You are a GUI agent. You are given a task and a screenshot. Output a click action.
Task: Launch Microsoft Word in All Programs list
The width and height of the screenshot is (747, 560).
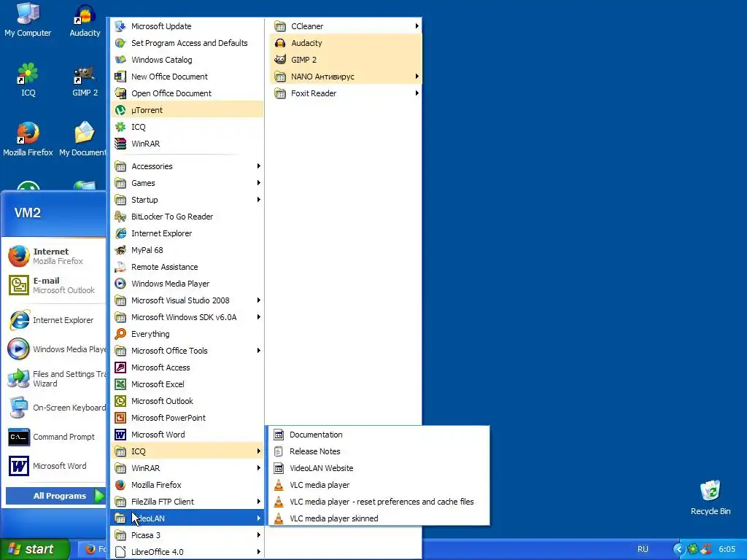click(x=187, y=435)
